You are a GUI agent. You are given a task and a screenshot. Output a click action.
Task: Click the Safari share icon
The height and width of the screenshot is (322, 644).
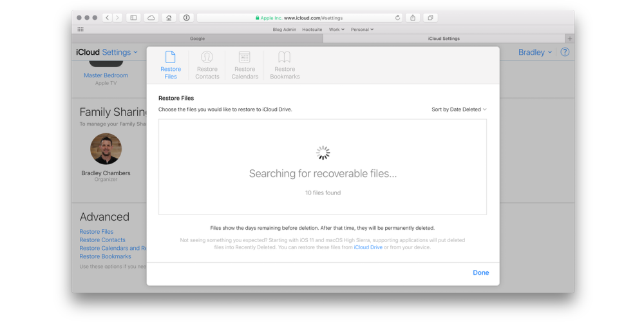pos(413,18)
